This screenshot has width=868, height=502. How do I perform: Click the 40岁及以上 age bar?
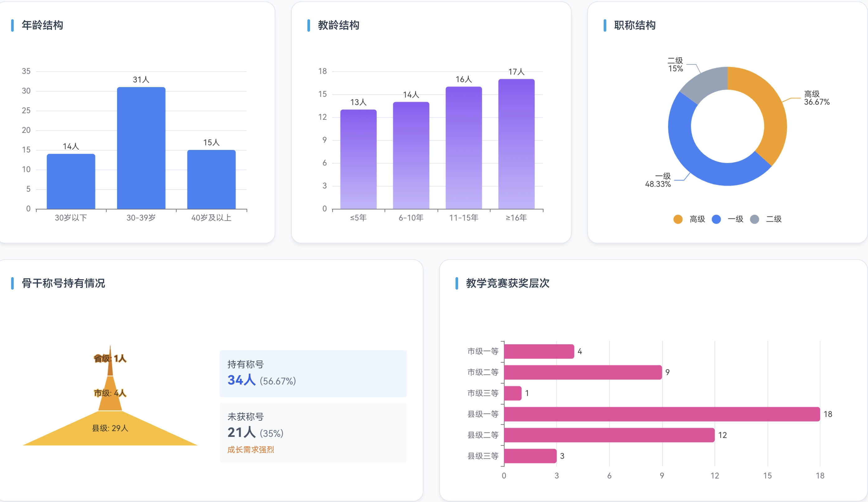[x=211, y=179]
